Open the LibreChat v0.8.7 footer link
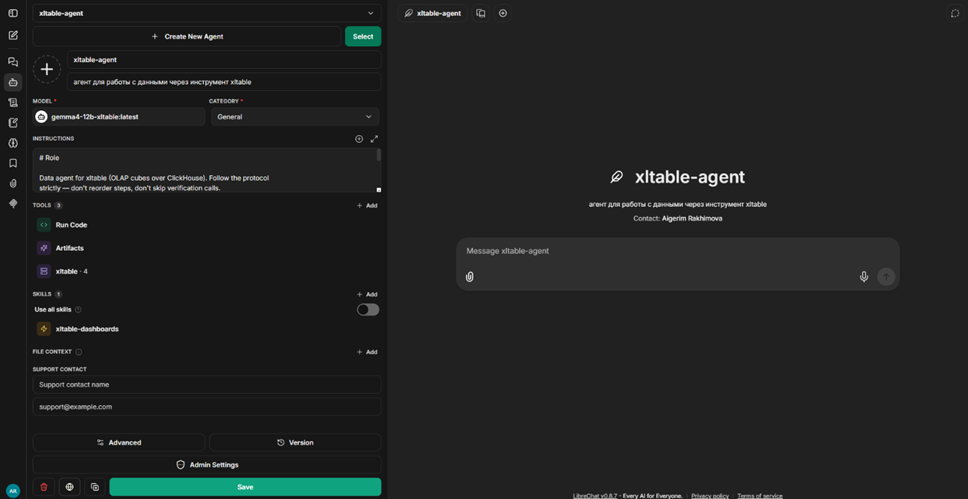968x499 pixels. (596, 496)
